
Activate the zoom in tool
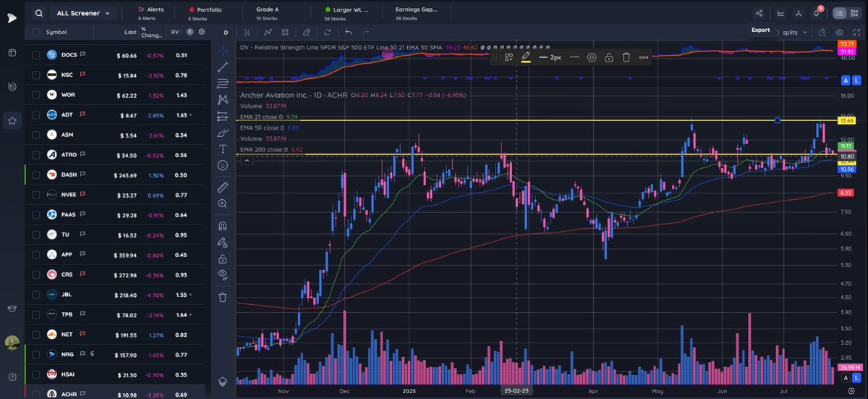[x=223, y=203]
